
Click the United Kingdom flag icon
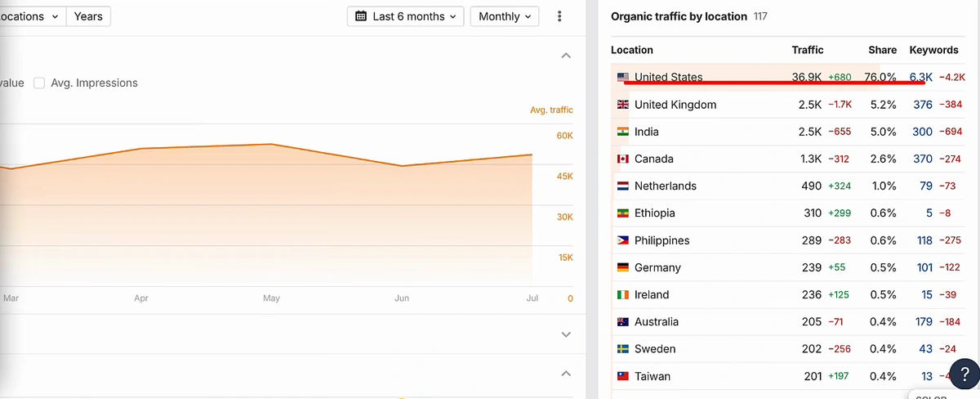tap(623, 105)
